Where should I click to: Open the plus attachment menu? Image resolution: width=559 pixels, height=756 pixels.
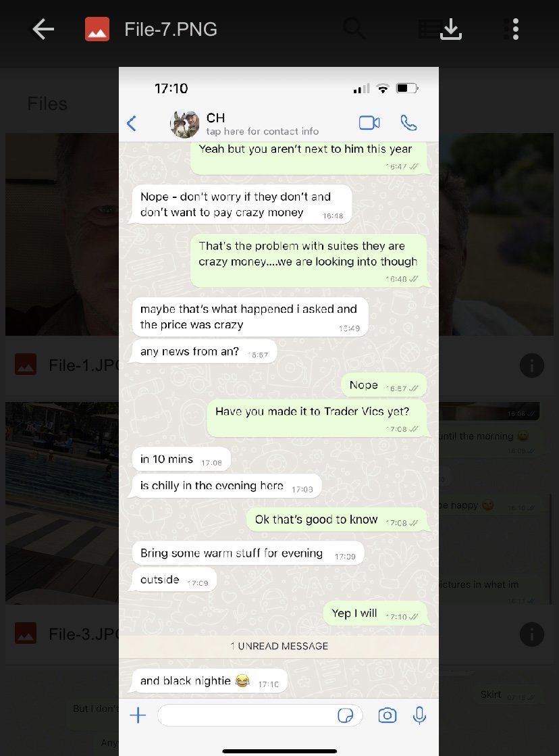[x=138, y=715]
